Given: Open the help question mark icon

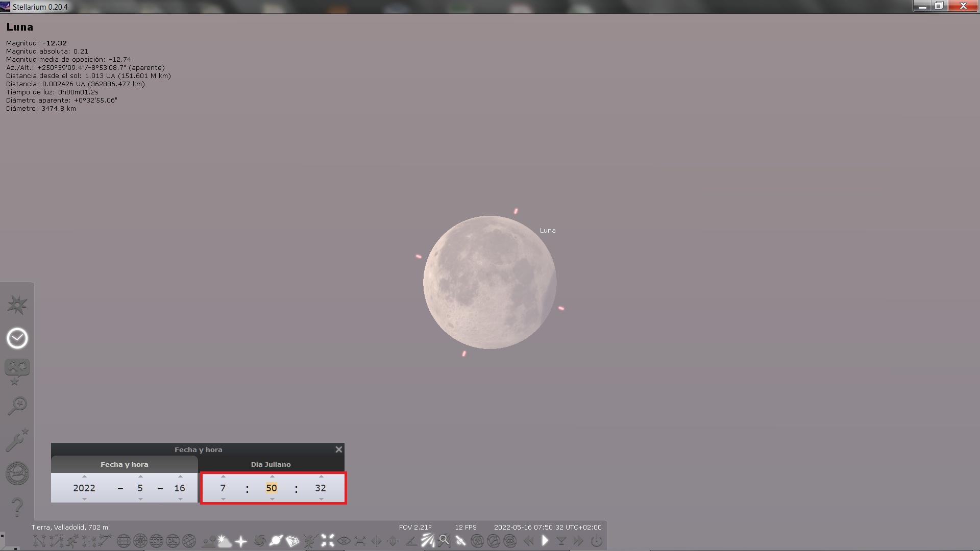Looking at the screenshot, I should [17, 507].
